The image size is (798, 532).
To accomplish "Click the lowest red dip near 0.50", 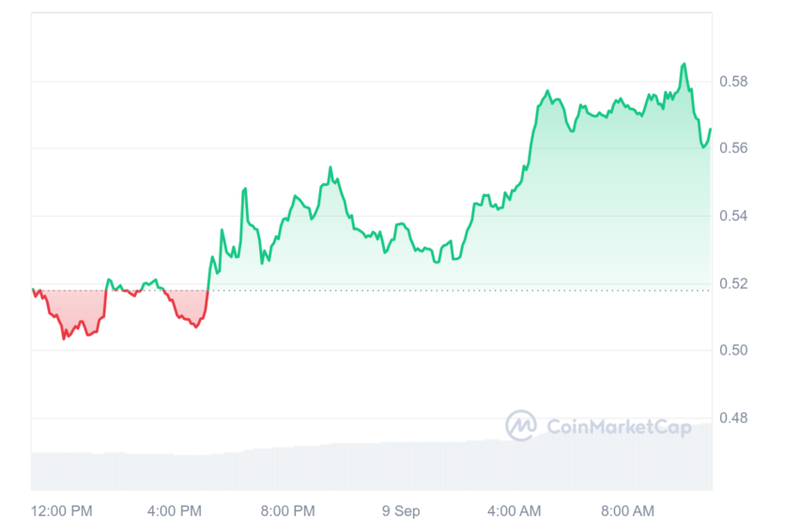I will 64,338.
